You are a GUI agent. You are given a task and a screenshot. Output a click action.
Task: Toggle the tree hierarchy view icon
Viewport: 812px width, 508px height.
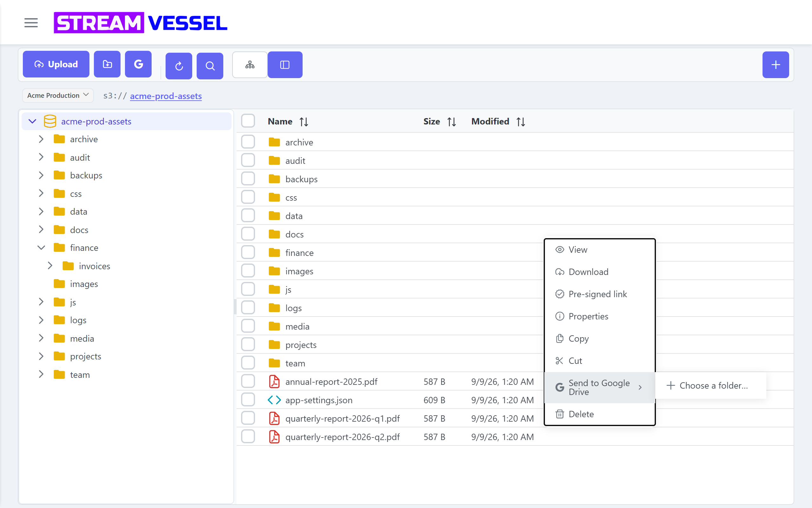tap(250, 65)
